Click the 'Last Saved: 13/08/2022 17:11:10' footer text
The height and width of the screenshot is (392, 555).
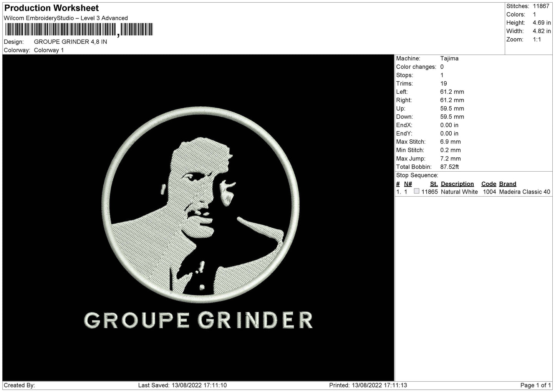(x=182, y=385)
